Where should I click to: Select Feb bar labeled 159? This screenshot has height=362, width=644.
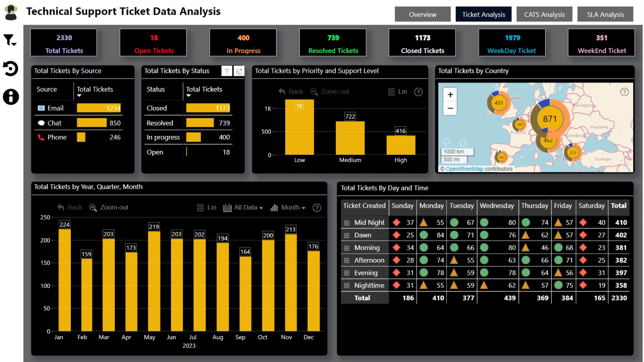86,295
